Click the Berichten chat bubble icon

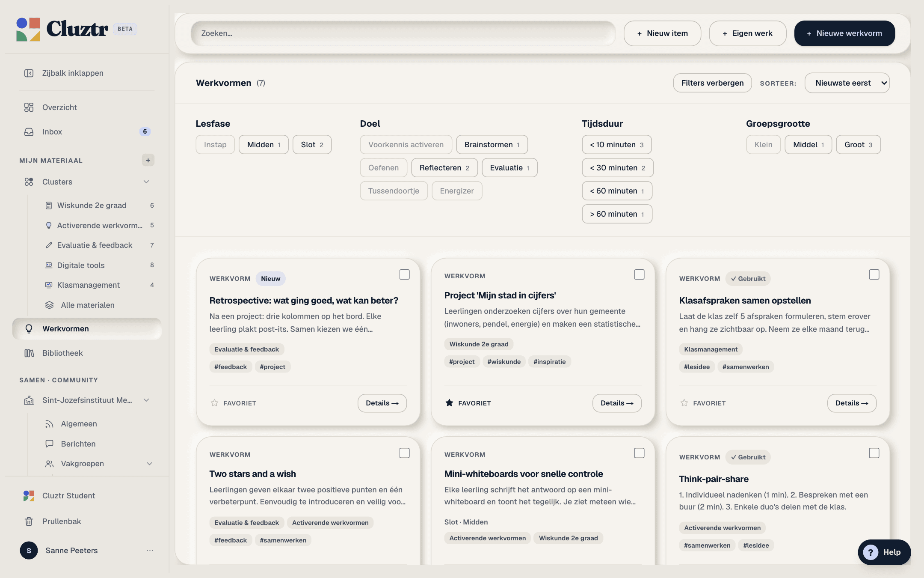[x=50, y=444]
